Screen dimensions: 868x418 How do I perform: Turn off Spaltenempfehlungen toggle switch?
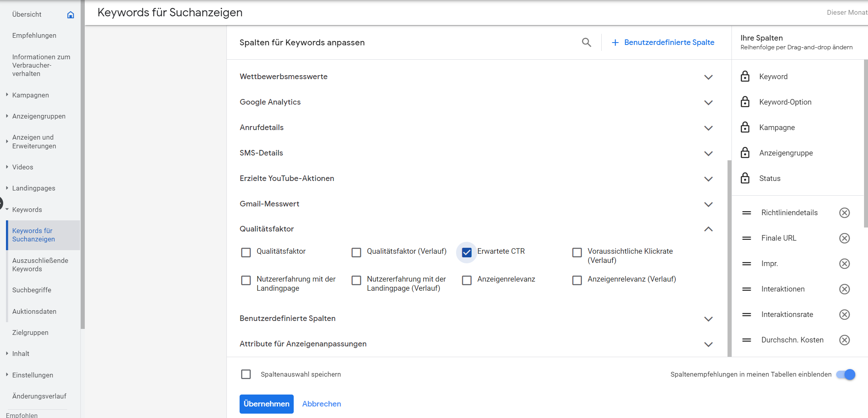pyautogui.click(x=845, y=374)
